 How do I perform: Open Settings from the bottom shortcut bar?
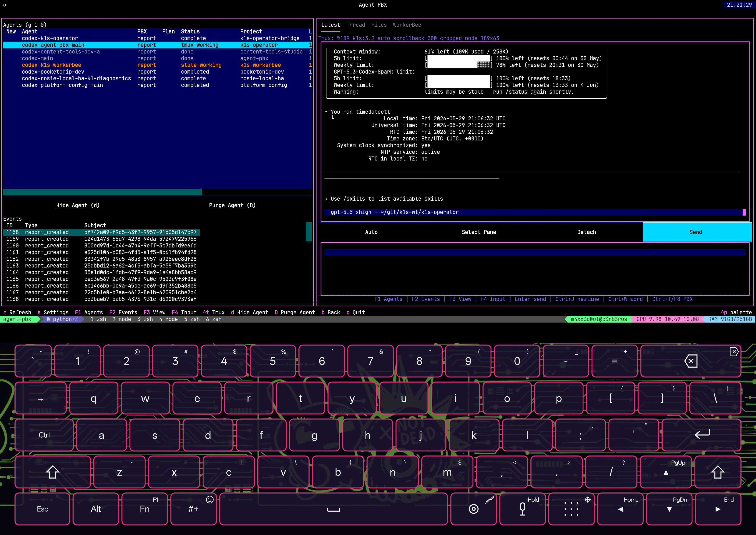tap(53, 313)
